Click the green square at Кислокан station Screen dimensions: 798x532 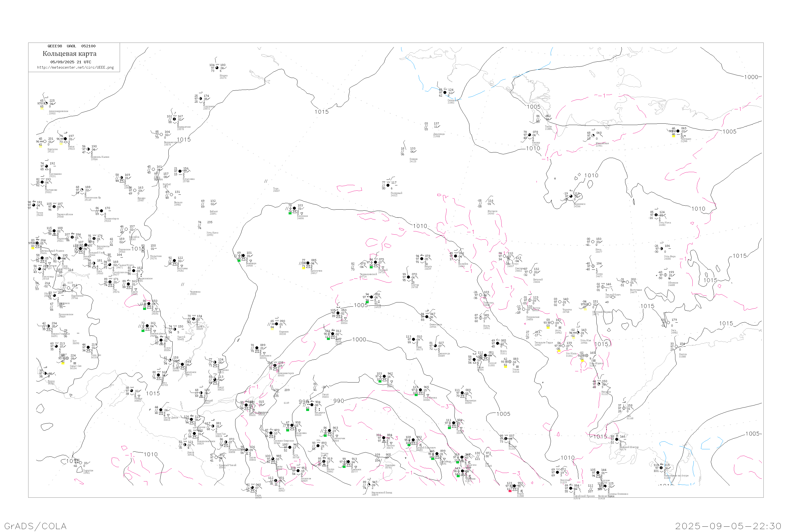tap(290, 213)
